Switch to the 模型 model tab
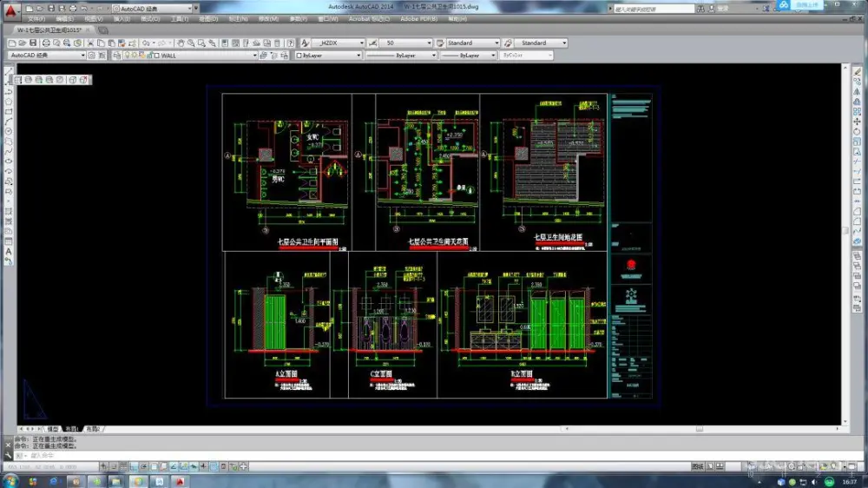 (53, 429)
